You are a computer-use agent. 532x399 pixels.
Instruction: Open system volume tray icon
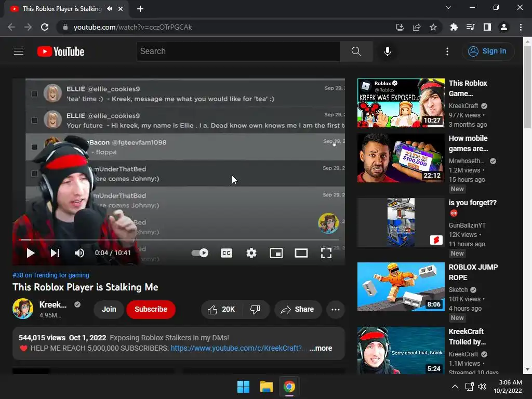click(482, 387)
